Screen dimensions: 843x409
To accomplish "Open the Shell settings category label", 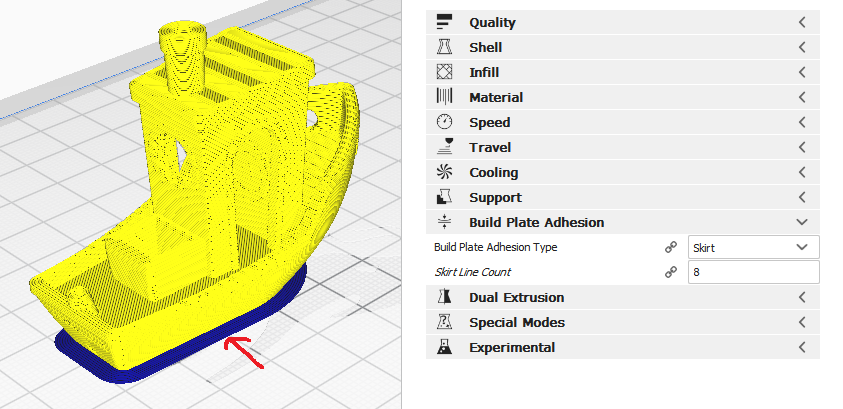I will (x=485, y=47).
